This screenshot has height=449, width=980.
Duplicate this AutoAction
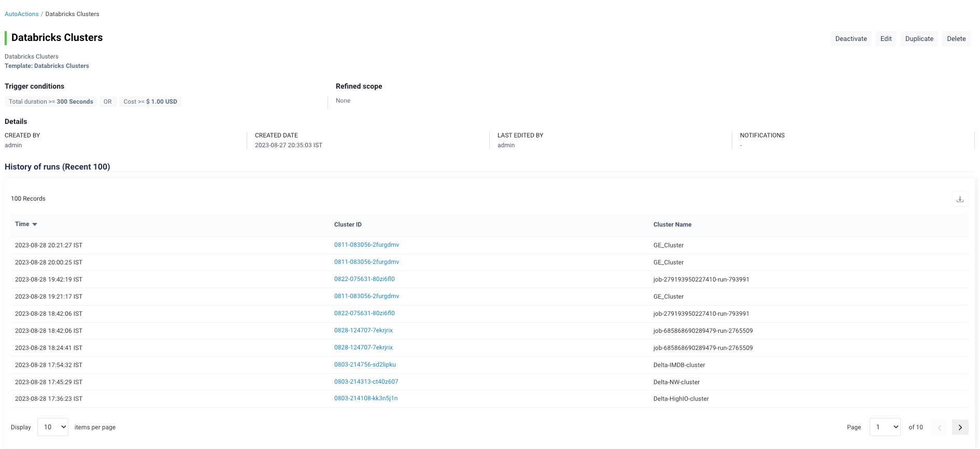(x=919, y=39)
